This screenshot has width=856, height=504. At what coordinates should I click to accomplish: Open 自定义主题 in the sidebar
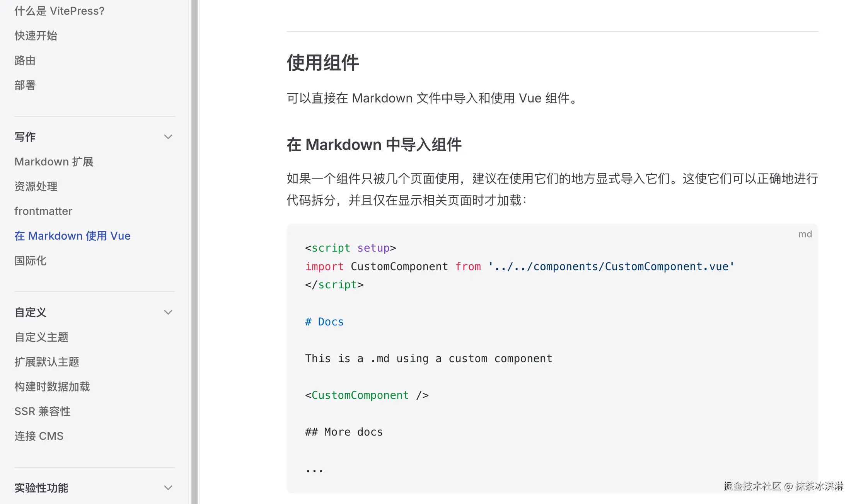[x=41, y=337]
